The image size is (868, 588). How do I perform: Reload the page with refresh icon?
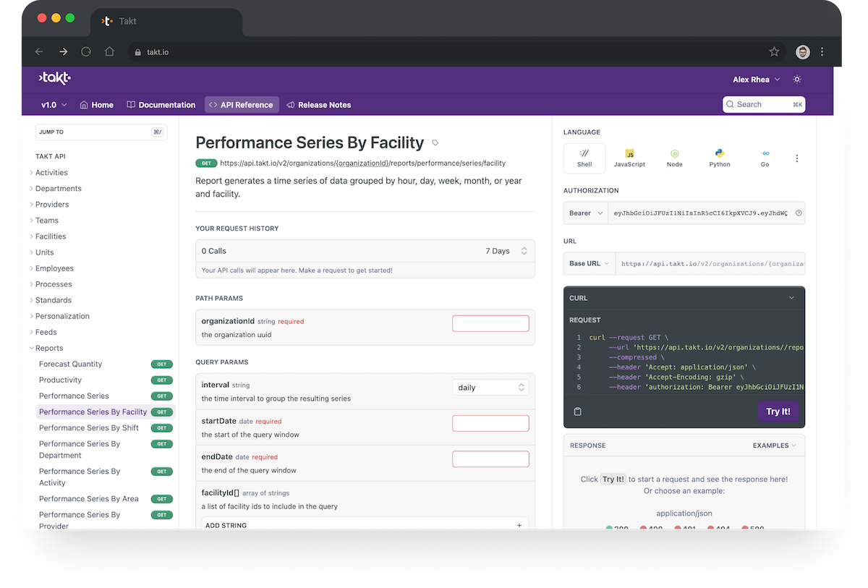point(86,52)
